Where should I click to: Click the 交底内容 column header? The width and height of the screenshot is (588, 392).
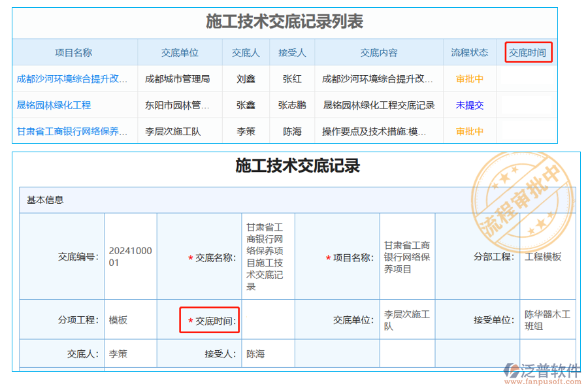pos(380,53)
